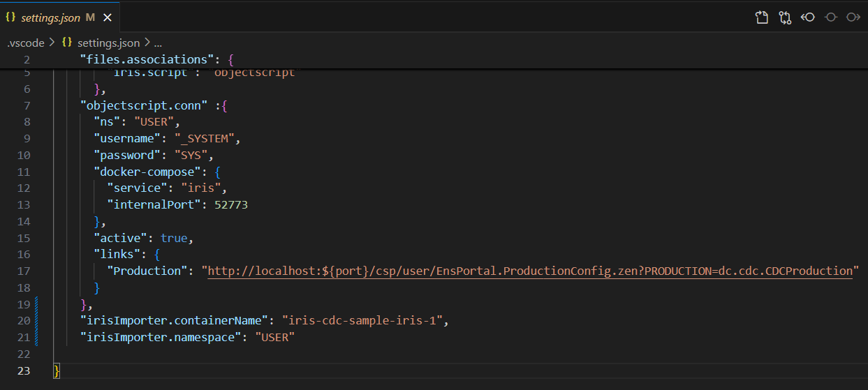Click the JSON braces icon in breadcrumb

67,43
